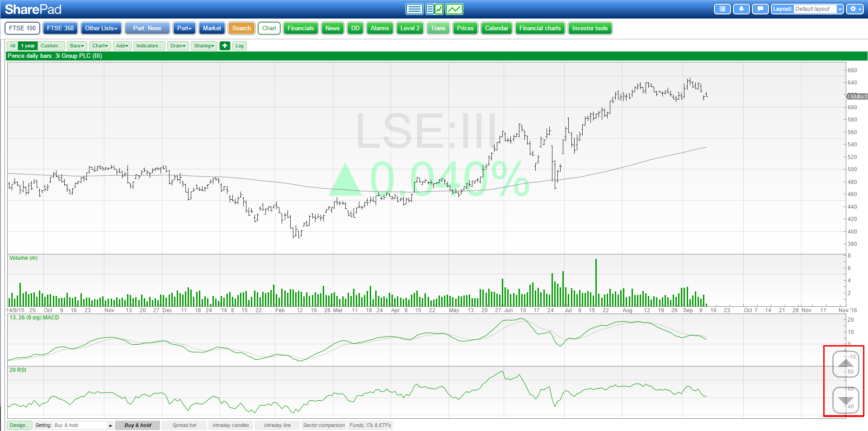Viewport: 868px width, 431px height.
Task: Select the 1 year time range
Action: pos(28,46)
